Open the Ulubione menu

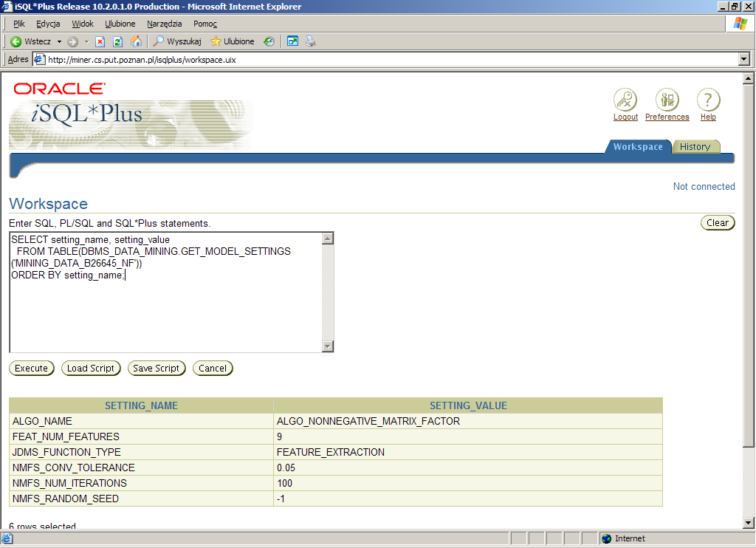click(x=120, y=24)
